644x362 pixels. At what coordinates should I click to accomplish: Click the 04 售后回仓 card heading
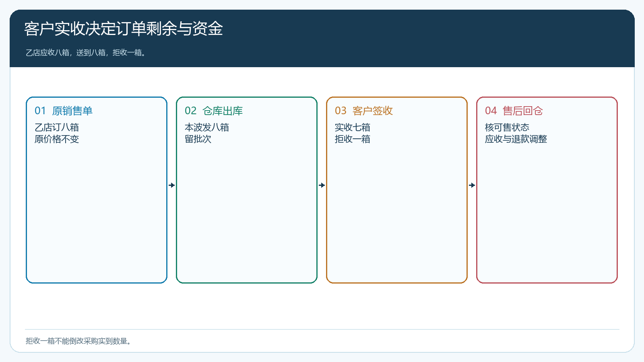click(x=514, y=111)
